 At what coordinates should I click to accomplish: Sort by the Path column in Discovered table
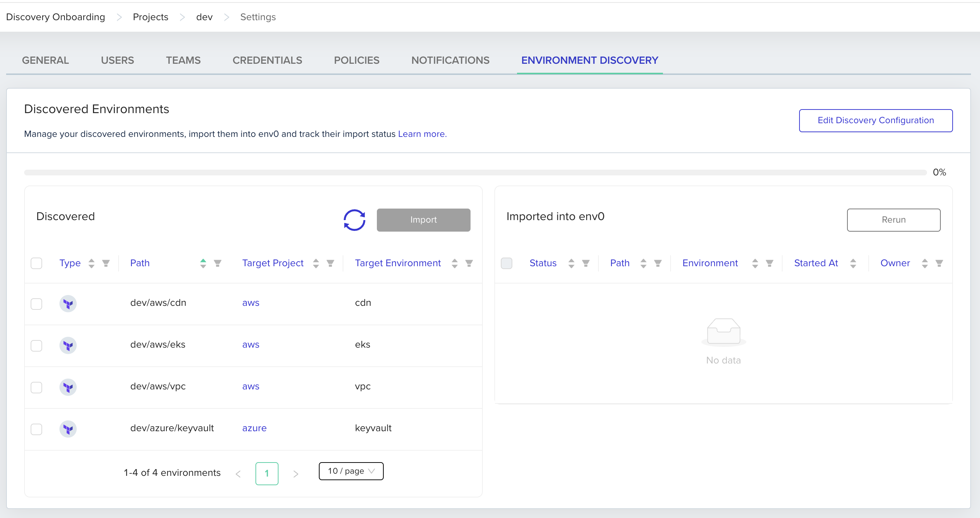[203, 263]
